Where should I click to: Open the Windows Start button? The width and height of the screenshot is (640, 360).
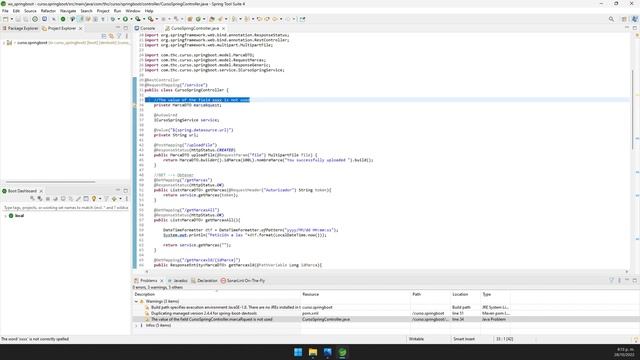point(298,352)
